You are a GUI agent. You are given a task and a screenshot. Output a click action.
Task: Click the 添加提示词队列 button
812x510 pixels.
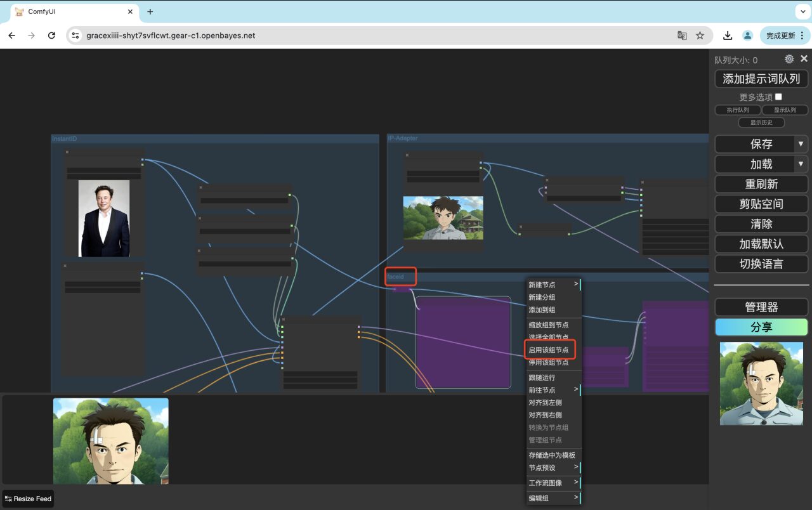(761, 79)
